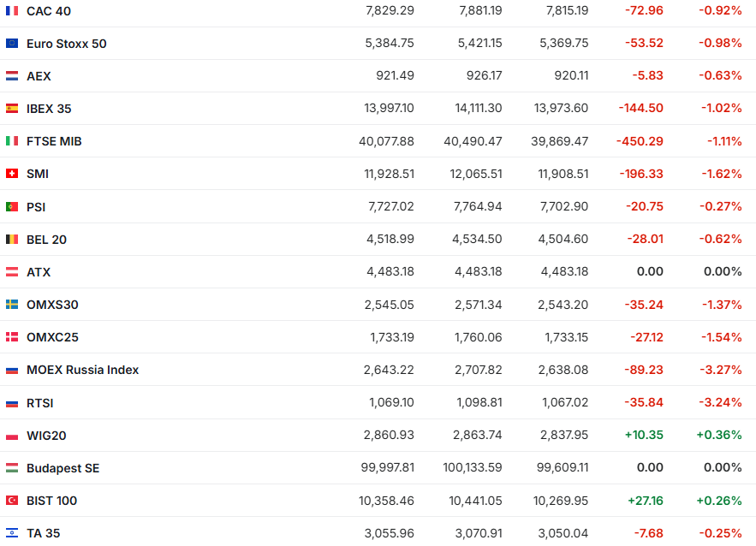Click the Belgian flag icon beside BEL 20
Viewport: 756px width, 546px height.
pyautogui.click(x=12, y=240)
